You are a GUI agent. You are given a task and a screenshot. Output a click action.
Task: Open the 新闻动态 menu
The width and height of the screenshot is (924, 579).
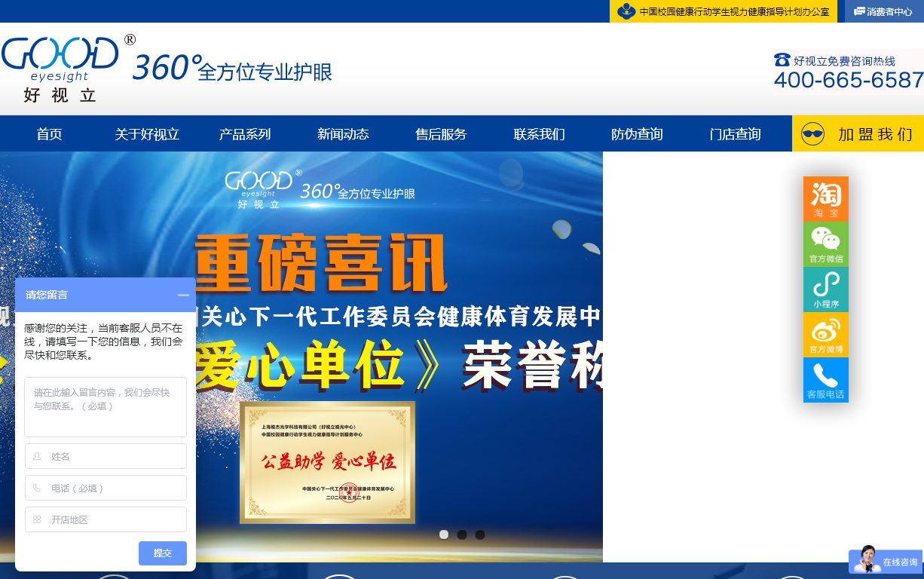pos(343,134)
